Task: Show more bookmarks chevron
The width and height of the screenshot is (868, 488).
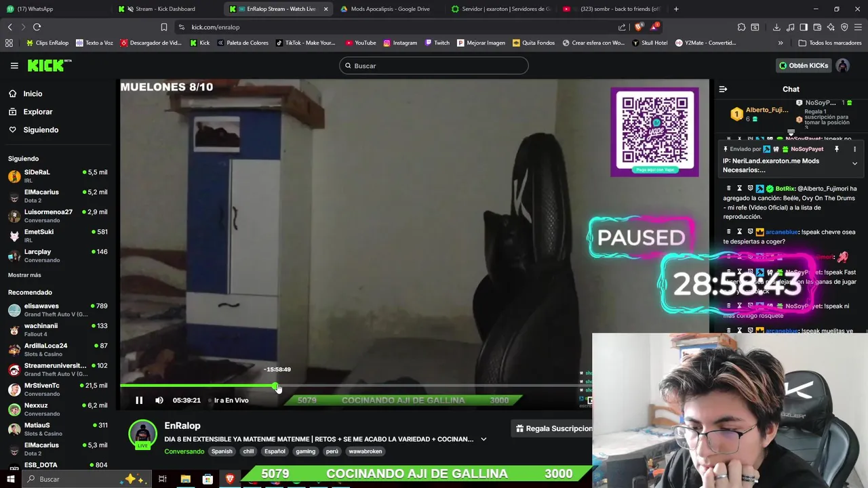Action: point(781,43)
